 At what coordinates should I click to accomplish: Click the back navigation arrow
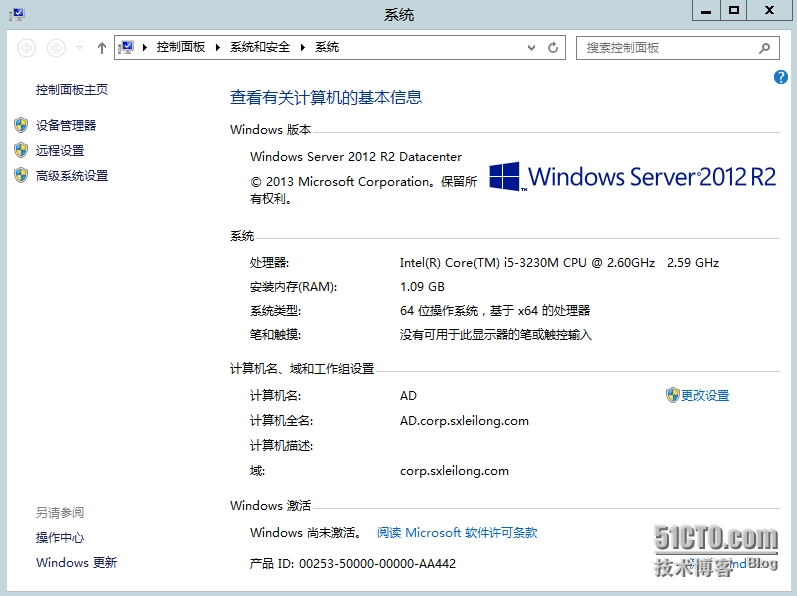pyautogui.click(x=26, y=48)
